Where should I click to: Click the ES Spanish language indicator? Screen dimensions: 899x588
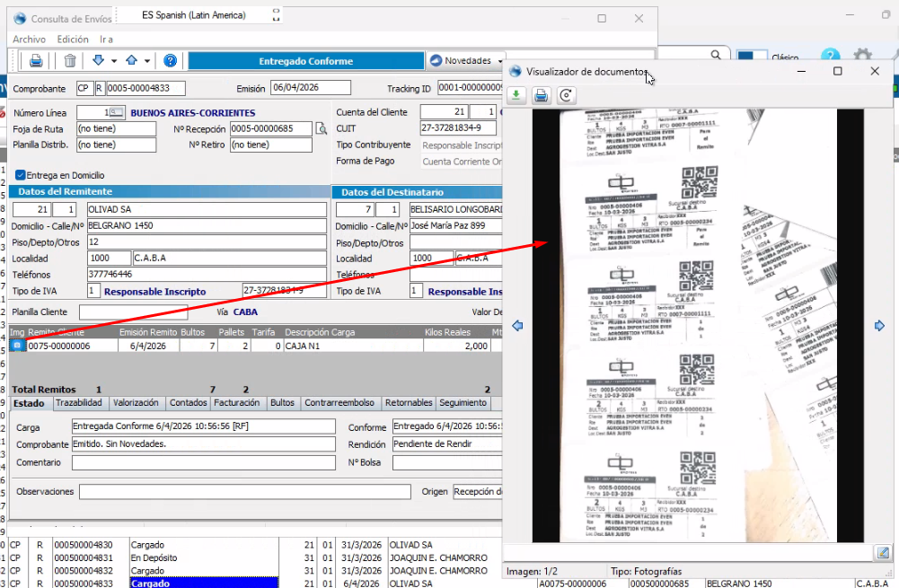pyautogui.click(x=194, y=15)
